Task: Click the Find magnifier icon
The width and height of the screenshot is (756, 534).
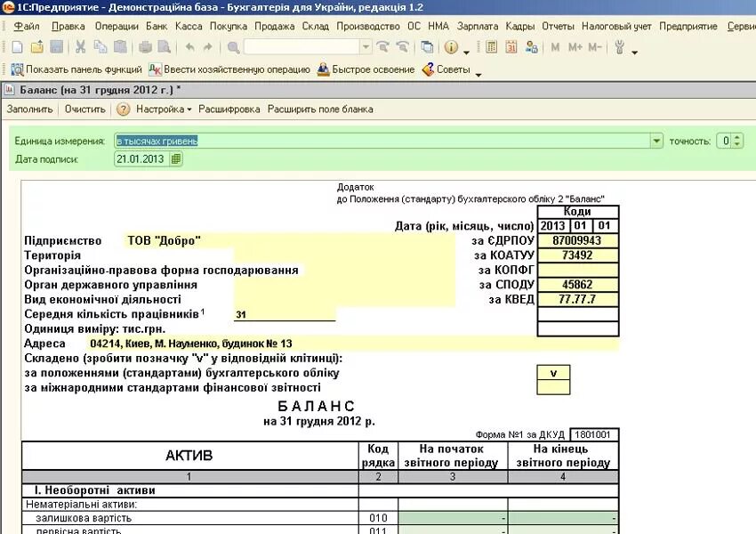Action: (233, 47)
